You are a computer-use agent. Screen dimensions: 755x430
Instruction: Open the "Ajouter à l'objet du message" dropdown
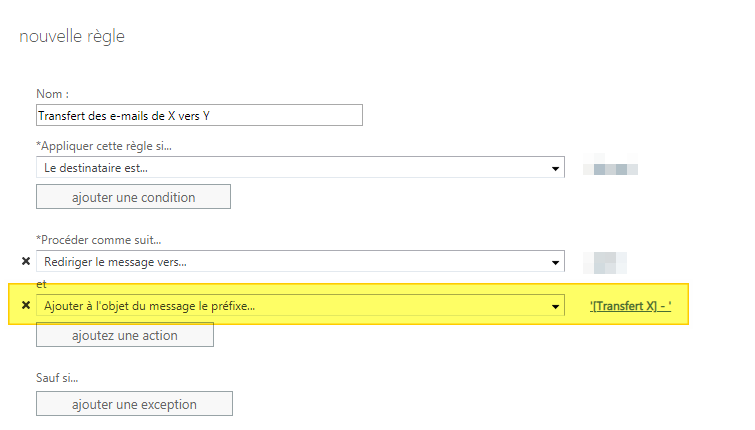(x=300, y=305)
